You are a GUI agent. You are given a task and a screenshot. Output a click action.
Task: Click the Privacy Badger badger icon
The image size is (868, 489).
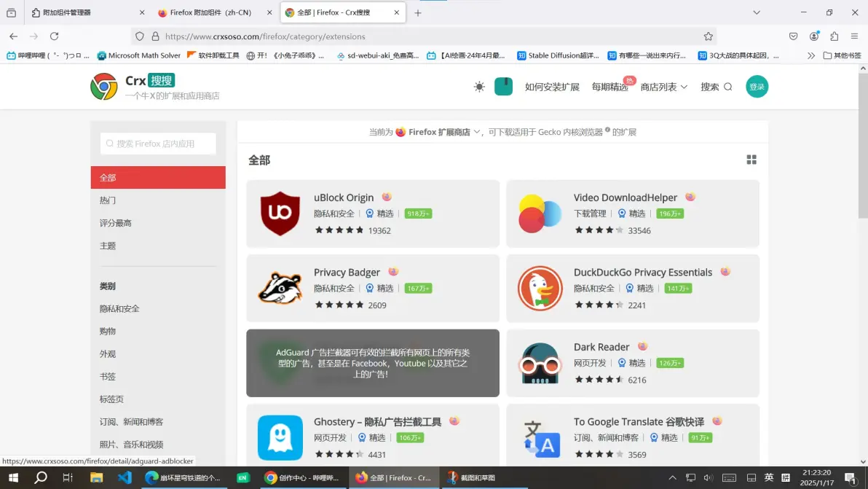pyautogui.click(x=280, y=288)
